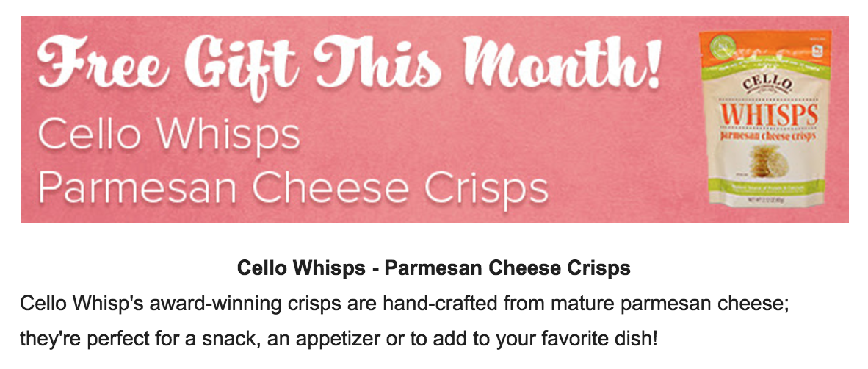
Task: Click the white "Cello Whisps" text in the banner
Action: 169,135
